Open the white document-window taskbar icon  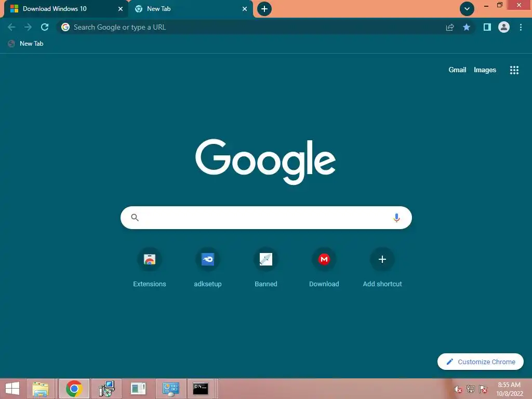(x=138, y=389)
